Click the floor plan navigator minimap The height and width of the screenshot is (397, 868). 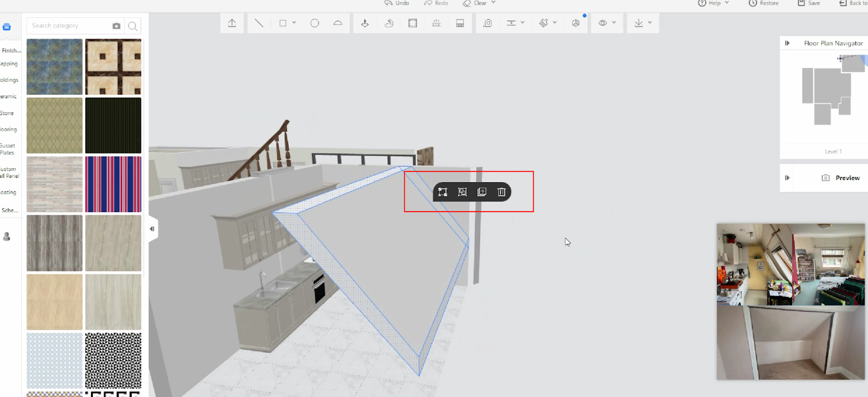pyautogui.click(x=834, y=89)
